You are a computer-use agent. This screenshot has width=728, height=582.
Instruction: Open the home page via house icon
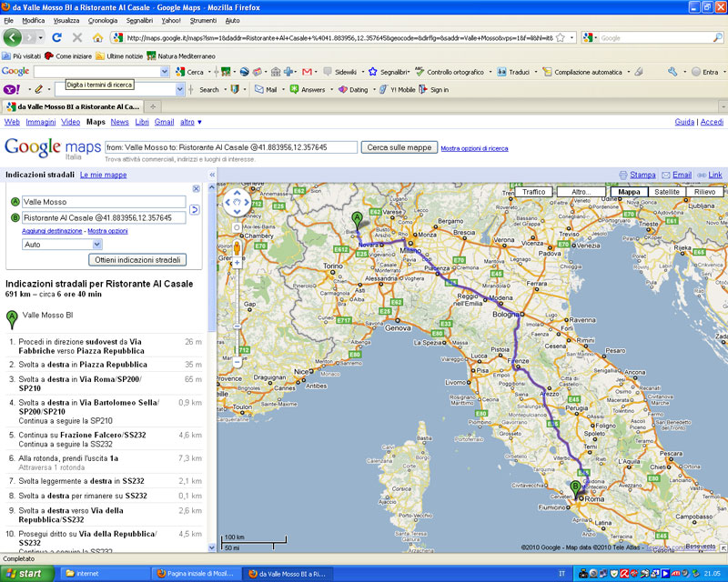coord(97,37)
